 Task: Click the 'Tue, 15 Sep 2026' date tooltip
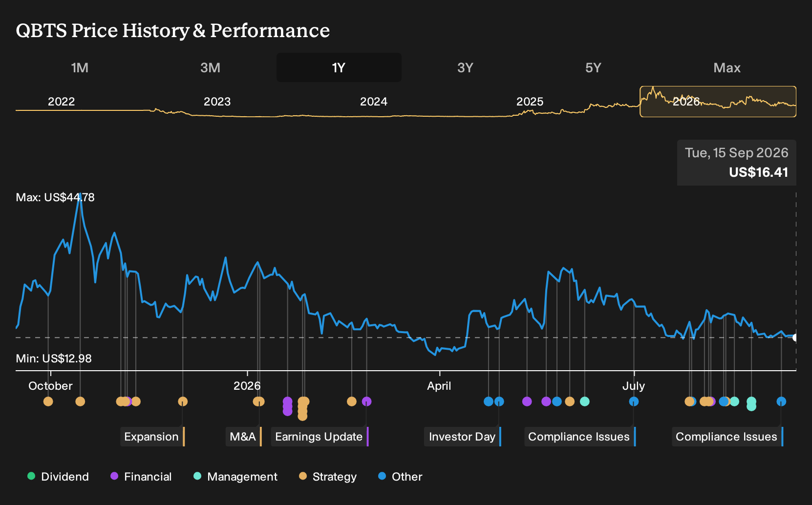click(737, 153)
